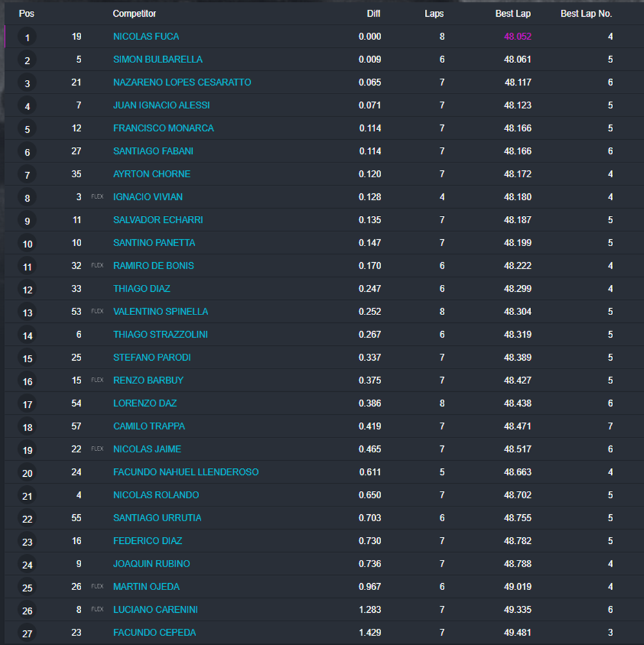Click the position 1 circle badge
The image size is (644, 645).
point(27,38)
